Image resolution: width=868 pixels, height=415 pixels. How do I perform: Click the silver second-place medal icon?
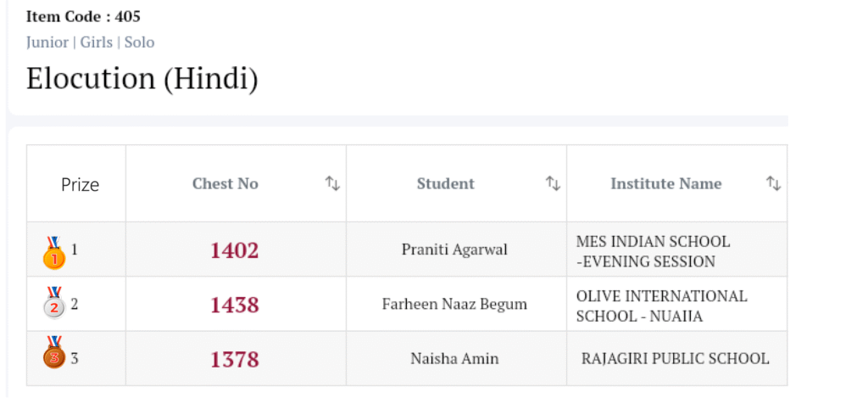pyautogui.click(x=54, y=303)
